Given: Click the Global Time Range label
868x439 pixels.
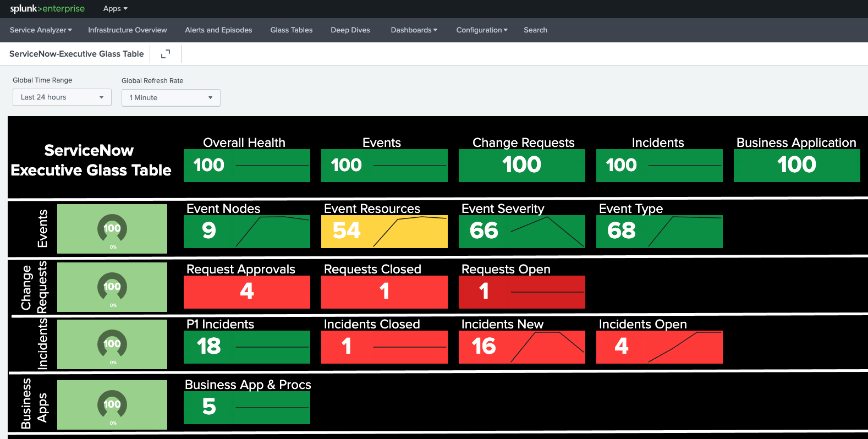Looking at the screenshot, I should tap(42, 80).
